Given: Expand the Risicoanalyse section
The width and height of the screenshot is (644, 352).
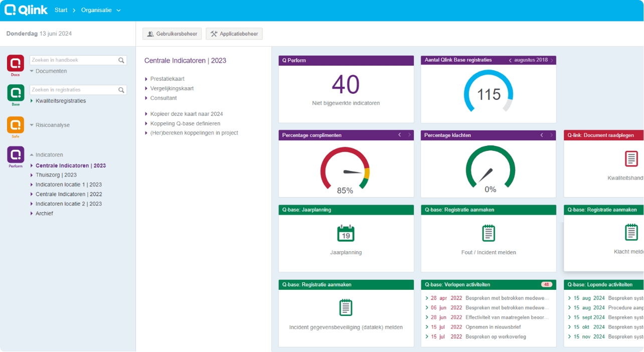Looking at the screenshot, I should (50, 125).
